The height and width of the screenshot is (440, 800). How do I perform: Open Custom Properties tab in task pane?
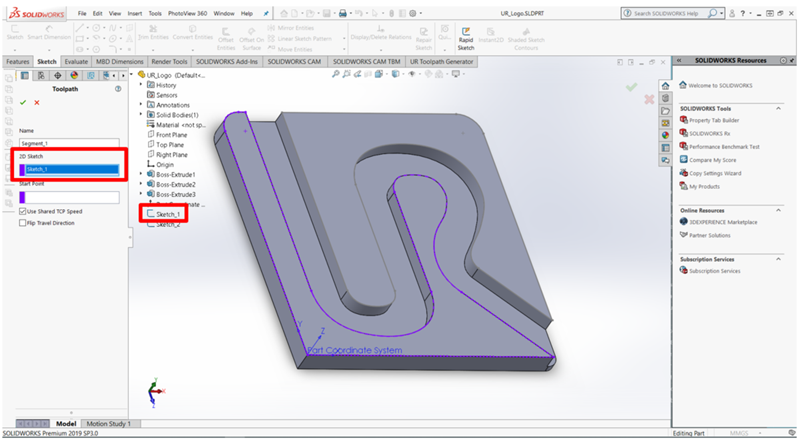click(x=665, y=148)
